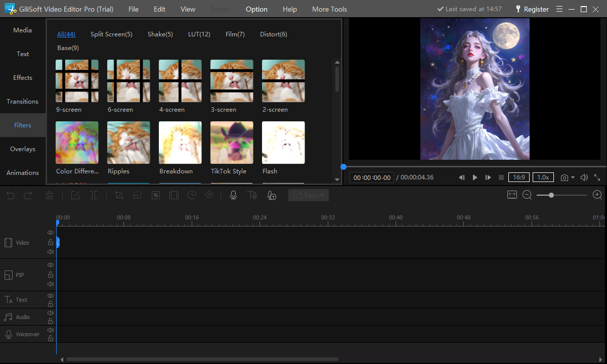Expand the snapshot dropdown arrow
Image resolution: width=607 pixels, height=364 pixels.
(x=573, y=178)
